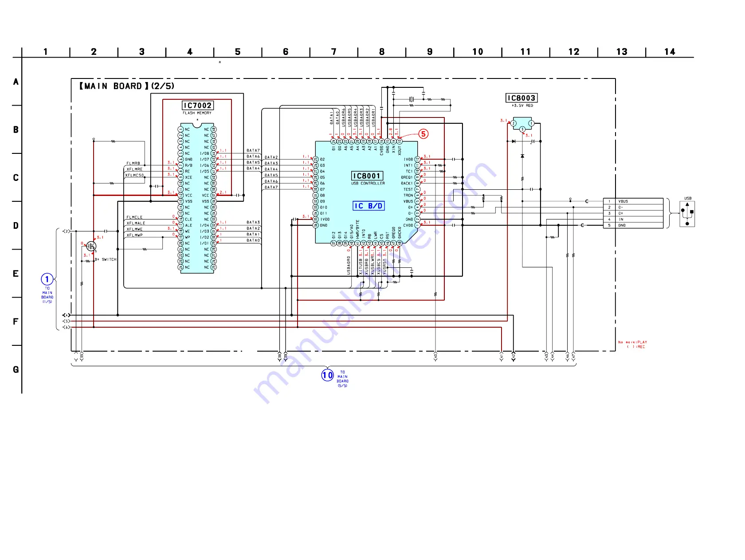Click the IC8001 chip label
The width and height of the screenshot is (745, 560).
tap(367, 176)
